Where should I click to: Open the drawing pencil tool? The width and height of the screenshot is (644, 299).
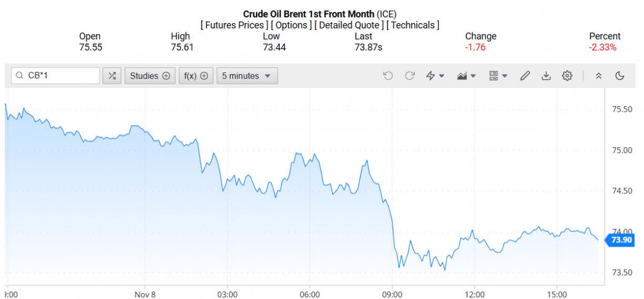click(525, 76)
